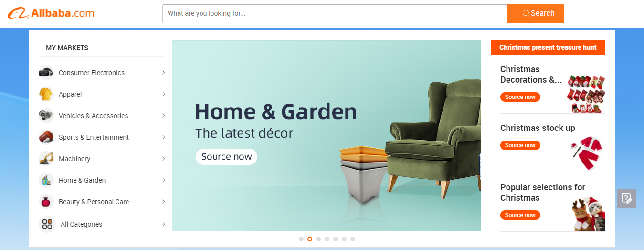Click the Vehicles & Accessories parts icon
This screenshot has height=250, width=644.
click(x=46, y=116)
